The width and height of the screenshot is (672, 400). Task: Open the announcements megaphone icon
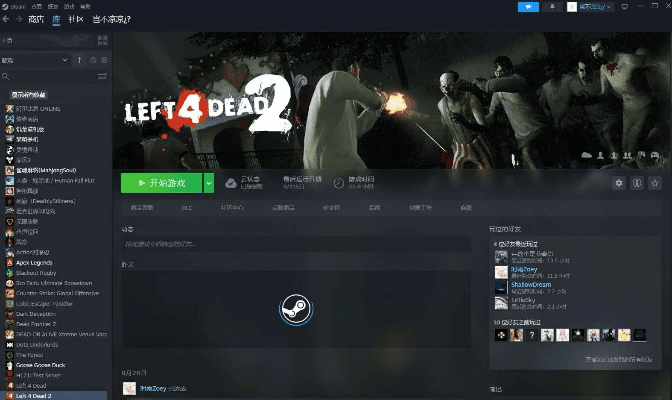pyautogui.click(x=527, y=6)
